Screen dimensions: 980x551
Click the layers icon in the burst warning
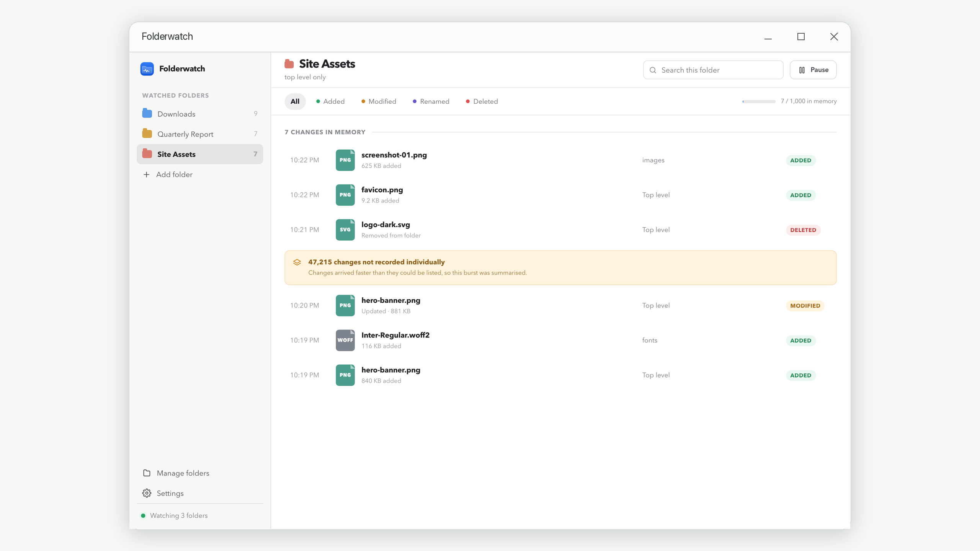click(x=297, y=262)
